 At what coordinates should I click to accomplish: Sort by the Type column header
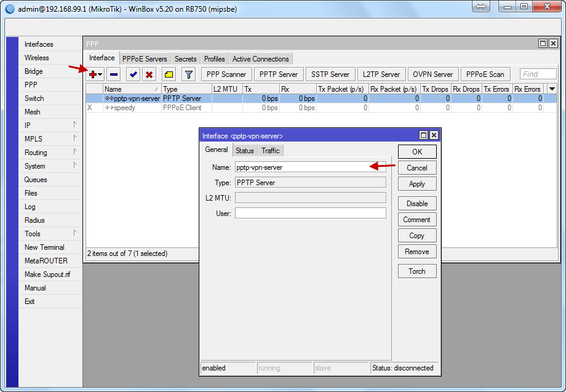(x=186, y=89)
